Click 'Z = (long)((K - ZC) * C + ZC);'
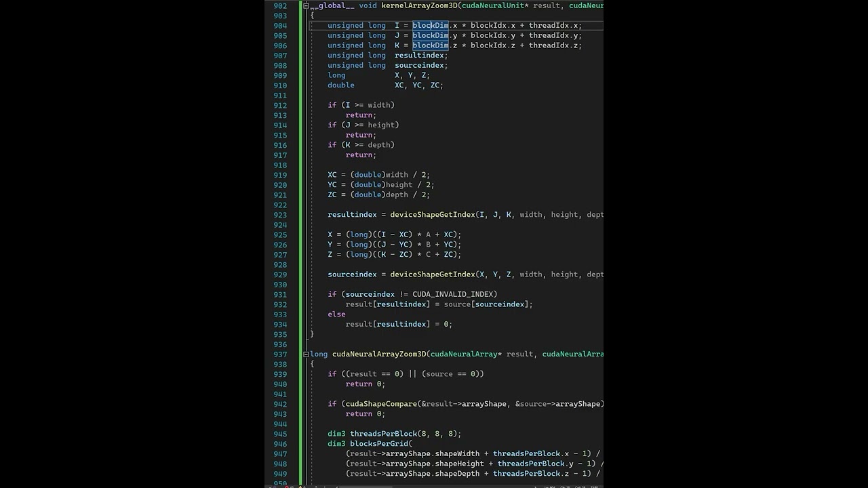This screenshot has height=488, width=868. click(395, 254)
